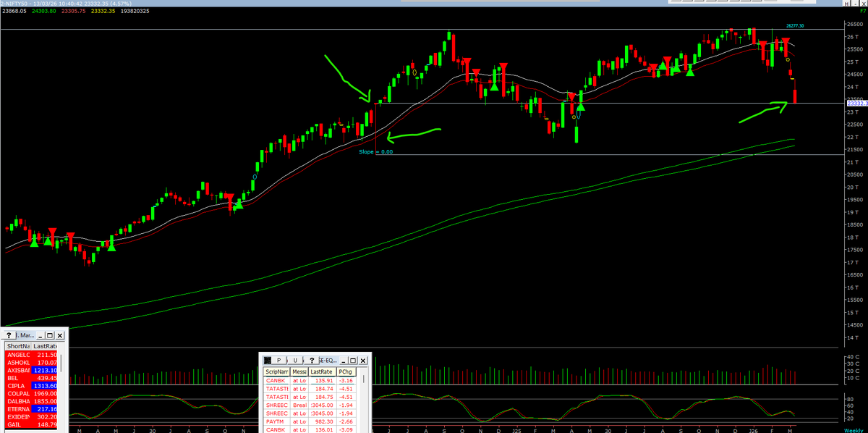Click the 217.16 rate cell
This screenshot has width=868, height=433.
click(45, 409)
